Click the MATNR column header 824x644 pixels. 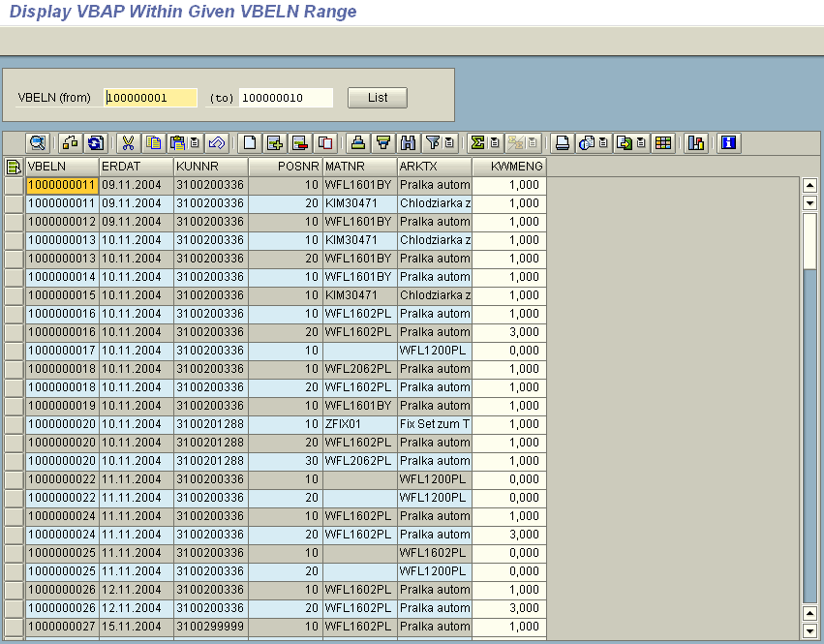click(x=359, y=167)
